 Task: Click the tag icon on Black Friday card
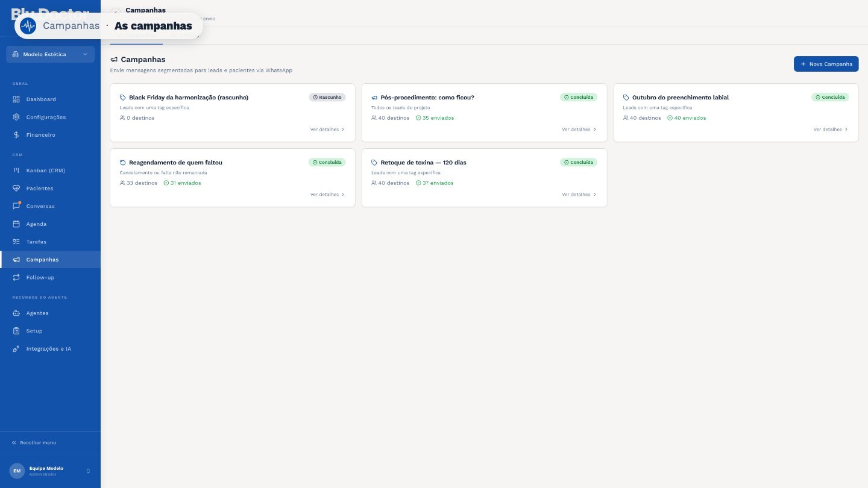pos(123,98)
